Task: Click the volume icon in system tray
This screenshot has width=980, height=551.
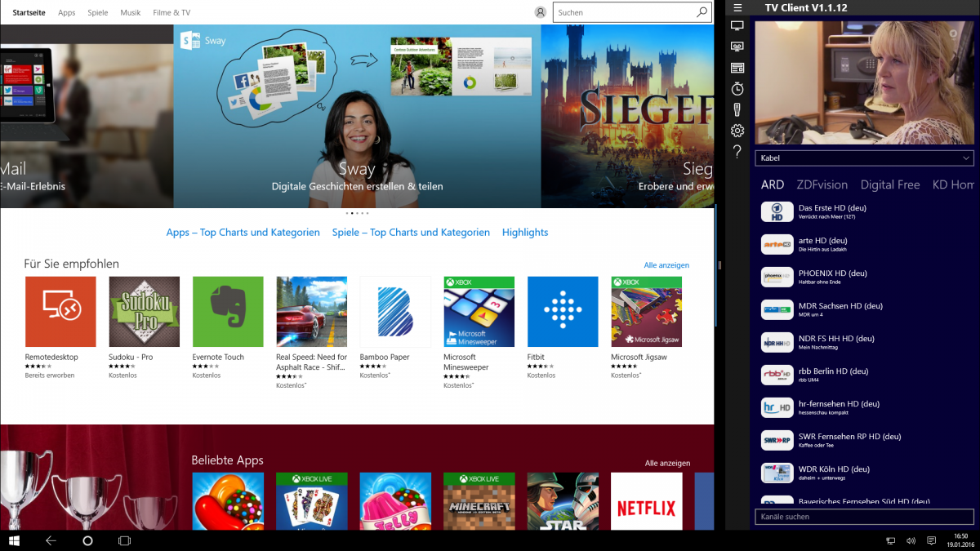Action: 911,540
